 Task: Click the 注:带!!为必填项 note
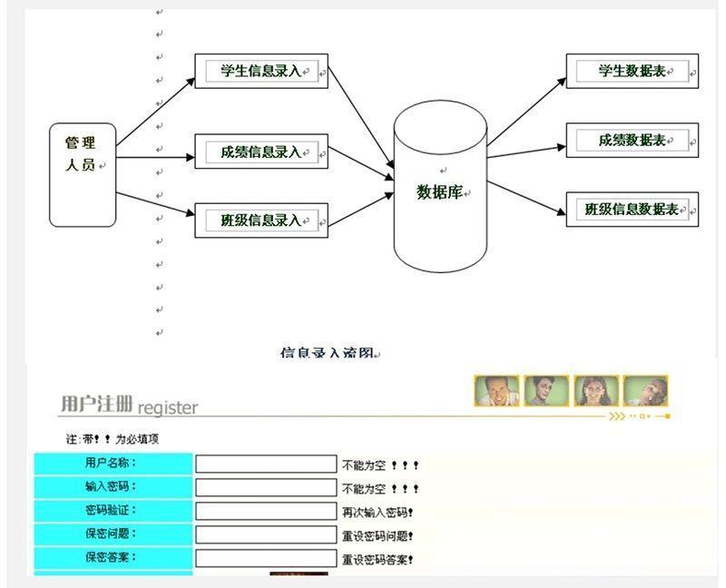[x=113, y=439]
